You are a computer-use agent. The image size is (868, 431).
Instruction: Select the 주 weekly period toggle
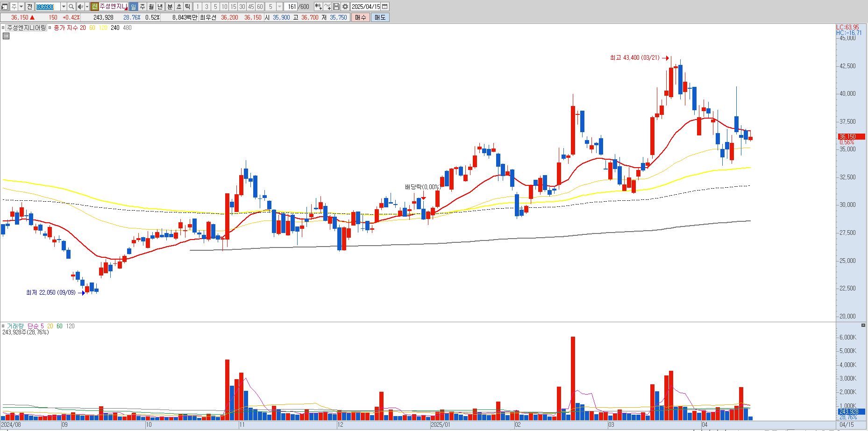point(142,7)
